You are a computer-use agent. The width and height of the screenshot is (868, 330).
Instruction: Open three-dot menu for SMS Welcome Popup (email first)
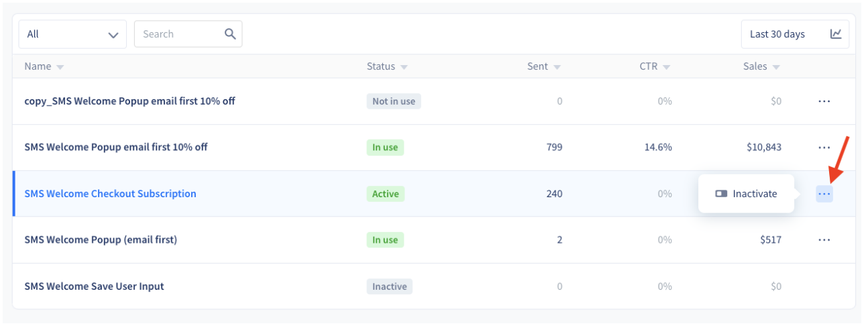(x=824, y=239)
